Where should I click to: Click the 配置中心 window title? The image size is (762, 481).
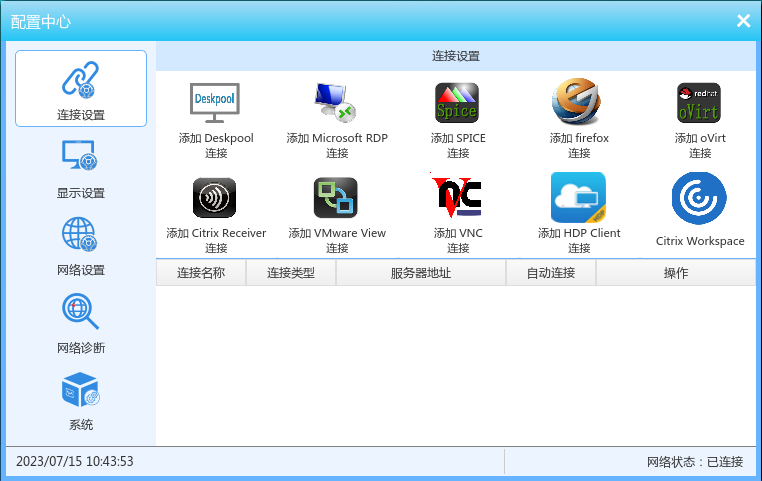(x=41, y=22)
